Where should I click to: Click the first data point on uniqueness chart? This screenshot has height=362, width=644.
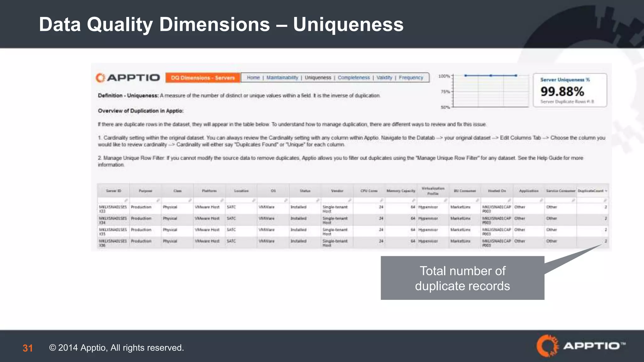[465, 75]
